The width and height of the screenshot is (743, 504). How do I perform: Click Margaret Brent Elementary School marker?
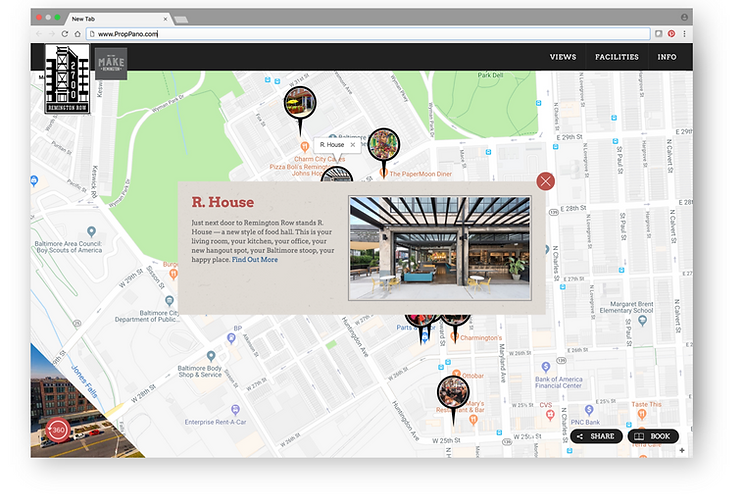642,321
